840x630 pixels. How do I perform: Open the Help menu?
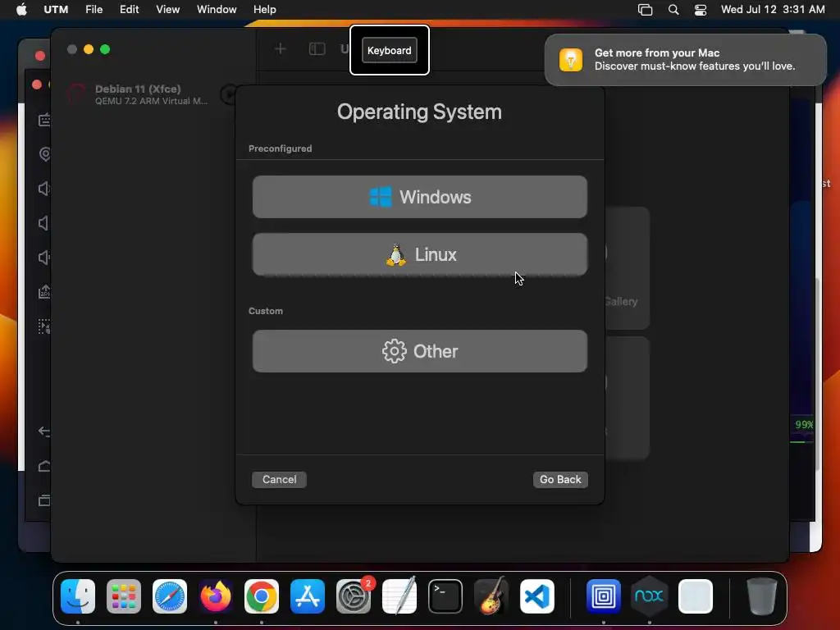pos(265,10)
